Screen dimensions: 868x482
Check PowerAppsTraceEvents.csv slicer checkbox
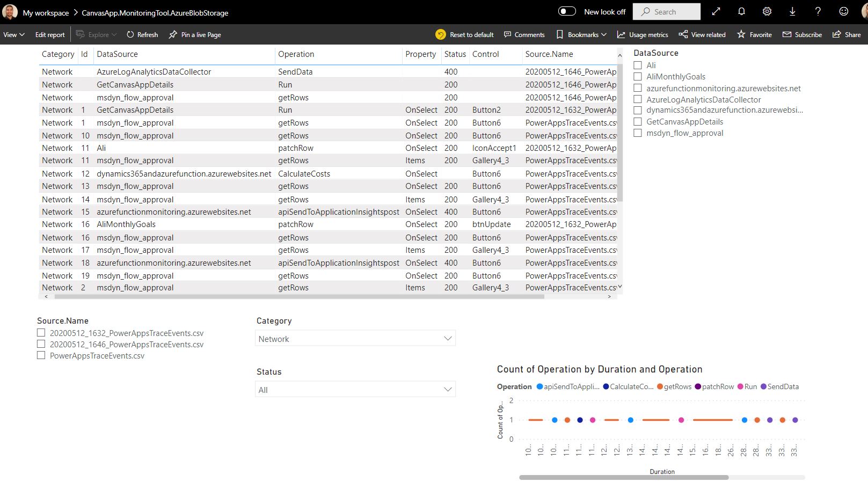click(x=41, y=355)
